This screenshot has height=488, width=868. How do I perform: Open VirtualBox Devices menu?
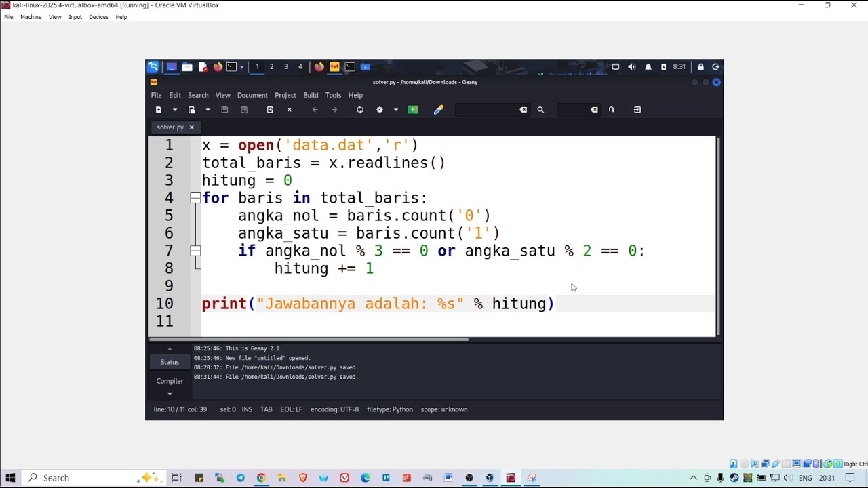point(98,17)
